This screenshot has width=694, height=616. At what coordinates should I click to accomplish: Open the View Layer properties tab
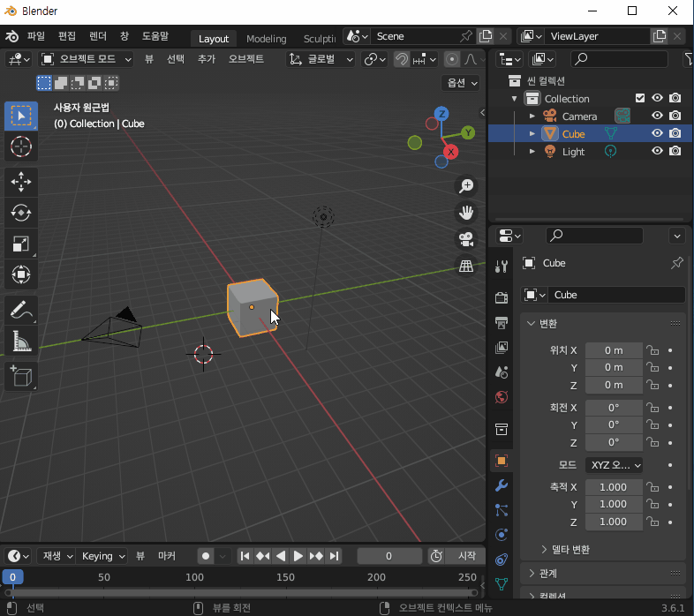coord(502,348)
